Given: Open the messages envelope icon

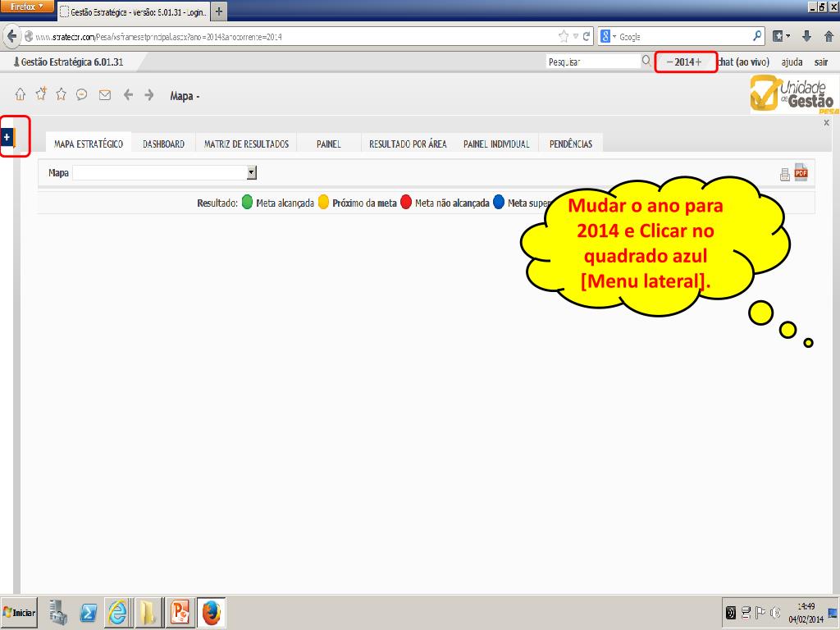Looking at the screenshot, I should [105, 95].
